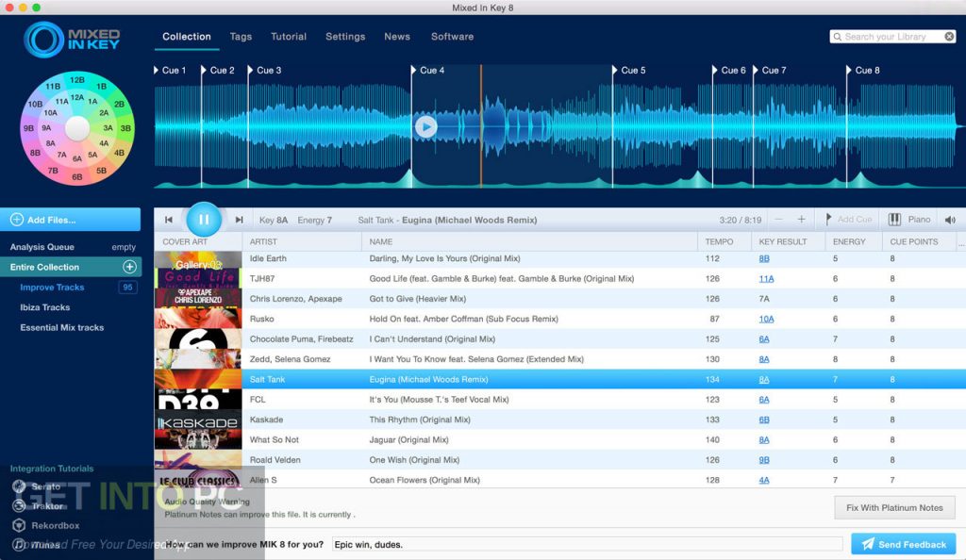966x560 pixels.
Task: Open the Tutorial tab
Action: 289,37
